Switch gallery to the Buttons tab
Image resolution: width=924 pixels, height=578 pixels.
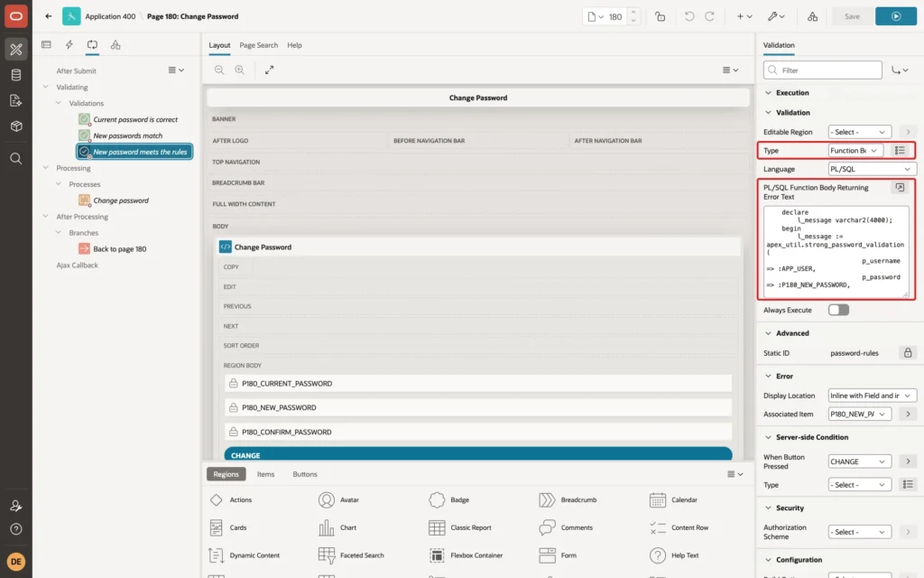(x=305, y=474)
